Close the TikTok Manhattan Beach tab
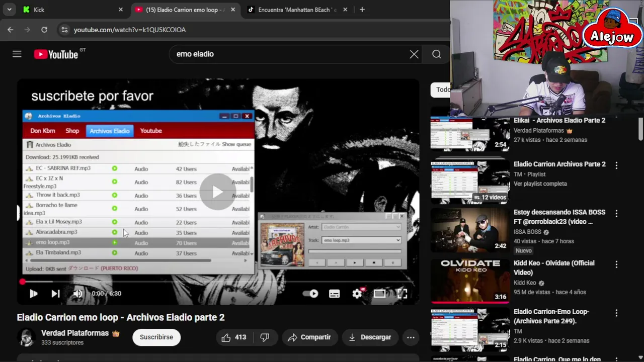The image size is (644, 362). [346, 10]
